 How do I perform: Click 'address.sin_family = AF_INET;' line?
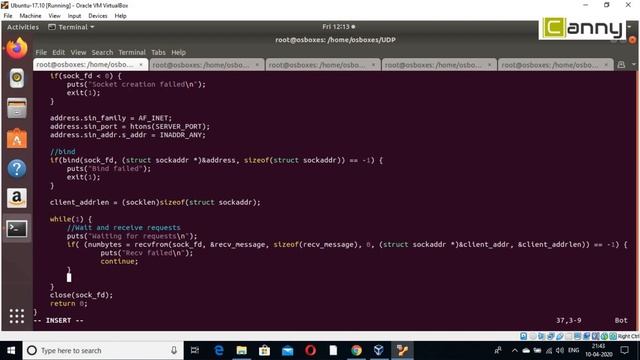[111, 118]
